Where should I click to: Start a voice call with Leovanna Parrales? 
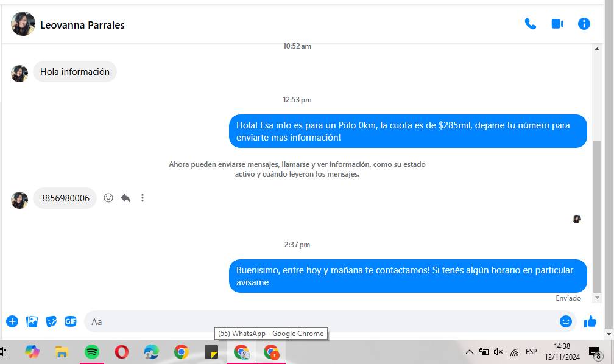530,24
